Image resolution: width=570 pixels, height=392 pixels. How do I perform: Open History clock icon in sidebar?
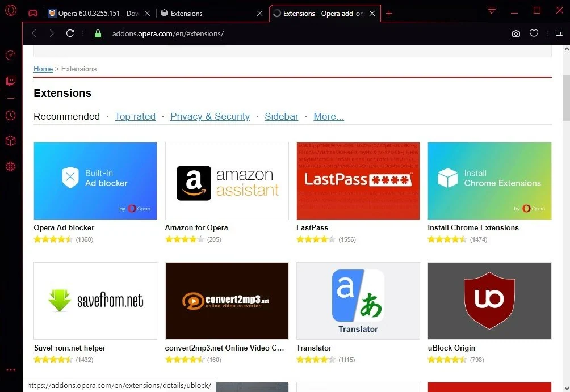point(11,116)
